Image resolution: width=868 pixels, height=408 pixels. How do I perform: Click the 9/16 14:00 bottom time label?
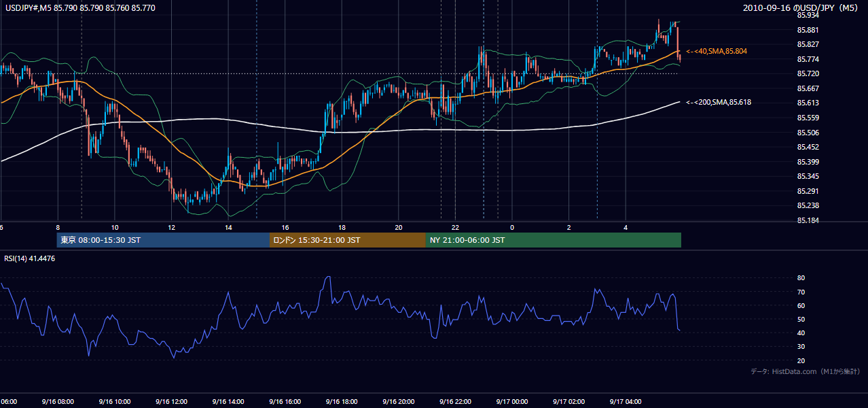point(228,402)
